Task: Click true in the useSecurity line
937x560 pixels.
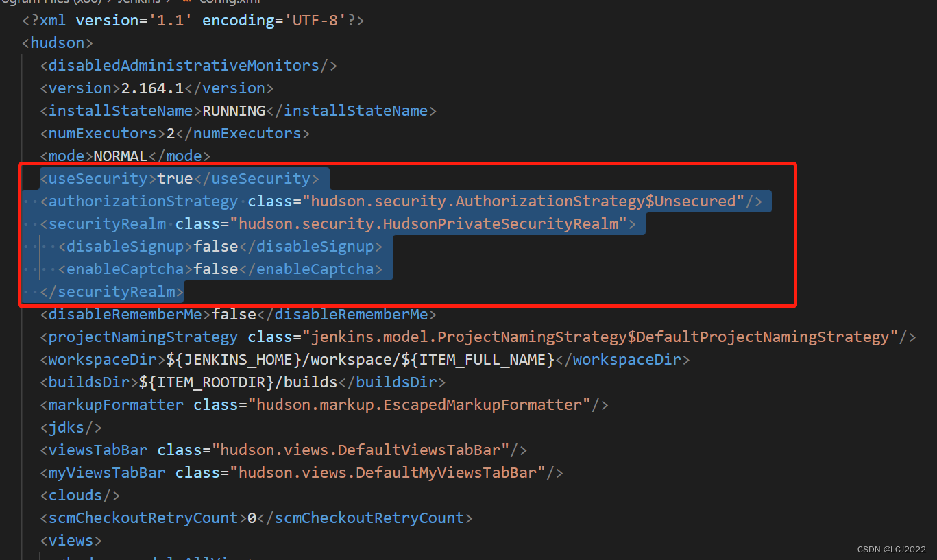Action: tap(175, 178)
